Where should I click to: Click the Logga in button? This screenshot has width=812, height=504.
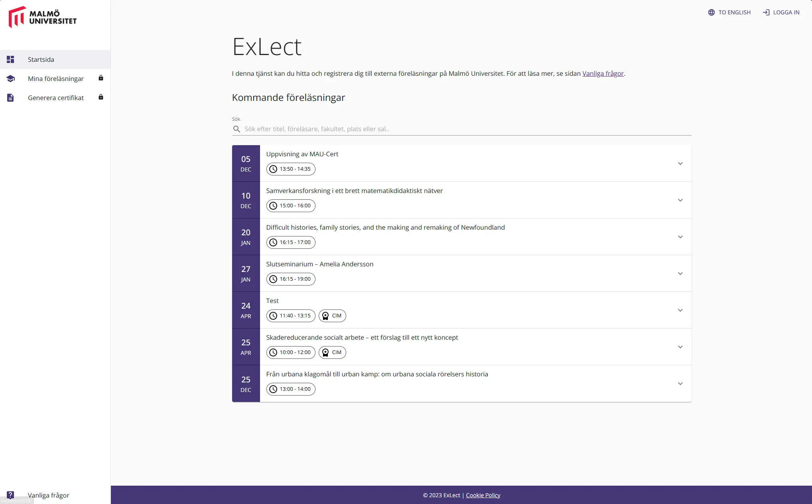pos(781,12)
